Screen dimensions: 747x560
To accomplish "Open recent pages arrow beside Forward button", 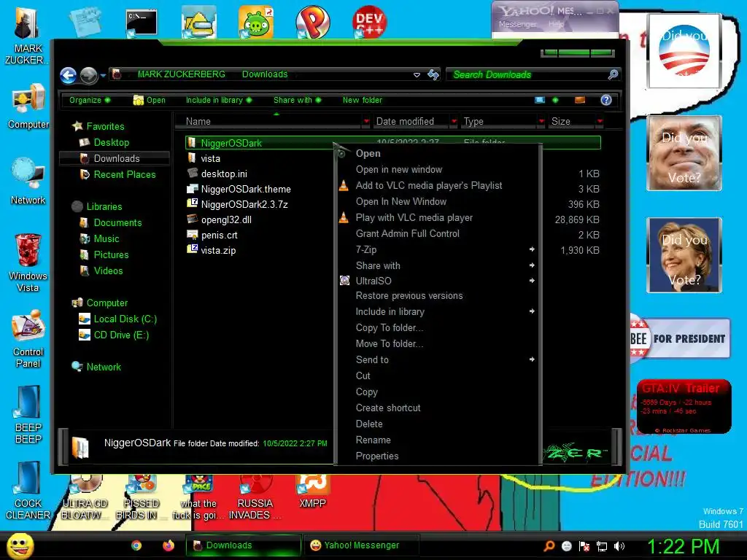I will [x=102, y=75].
